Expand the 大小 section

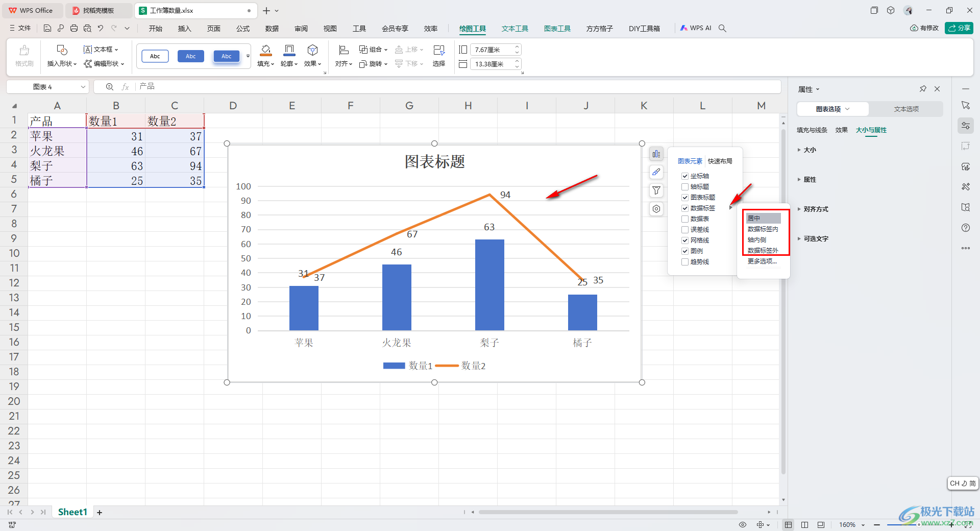807,150
